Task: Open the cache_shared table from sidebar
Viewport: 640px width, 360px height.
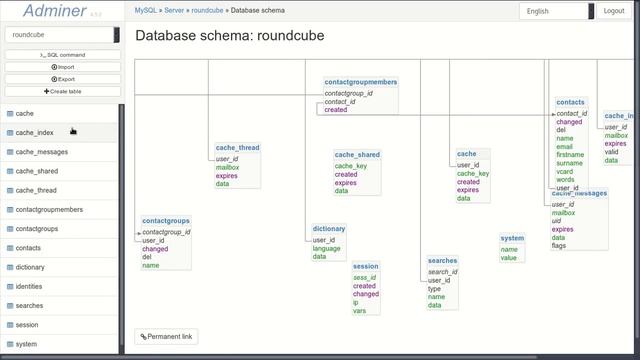Action: pos(37,171)
